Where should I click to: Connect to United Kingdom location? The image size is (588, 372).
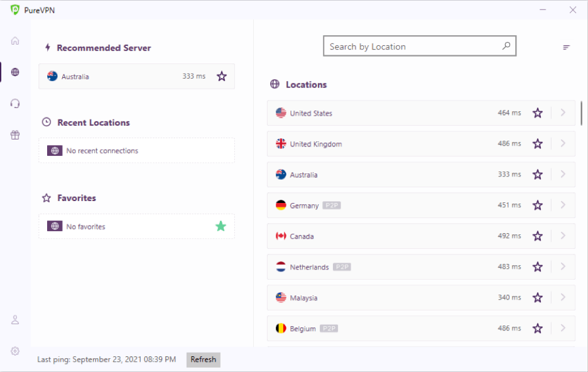tap(421, 144)
